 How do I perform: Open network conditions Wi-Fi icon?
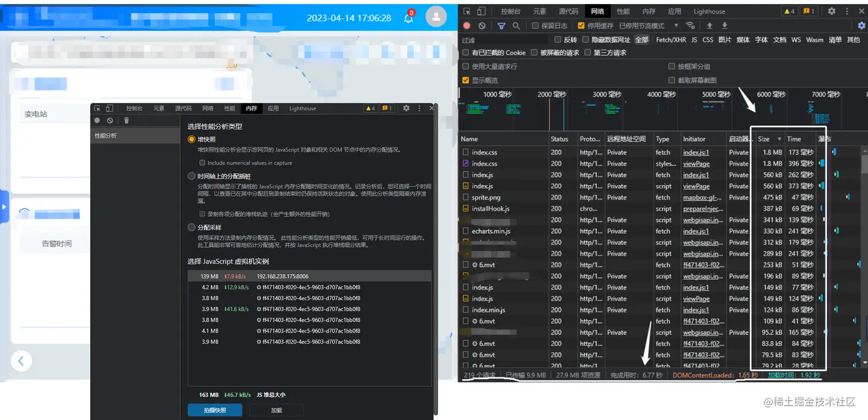point(691,26)
